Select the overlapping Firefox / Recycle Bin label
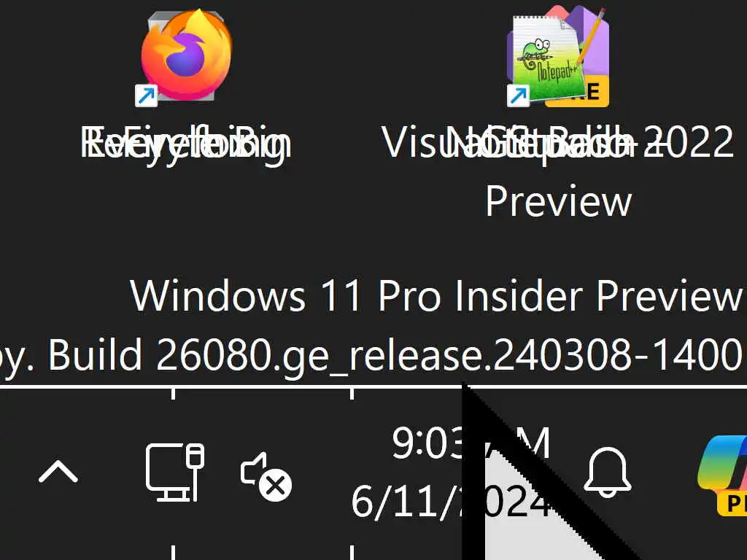Screen dimensions: 747x560 point(186,142)
